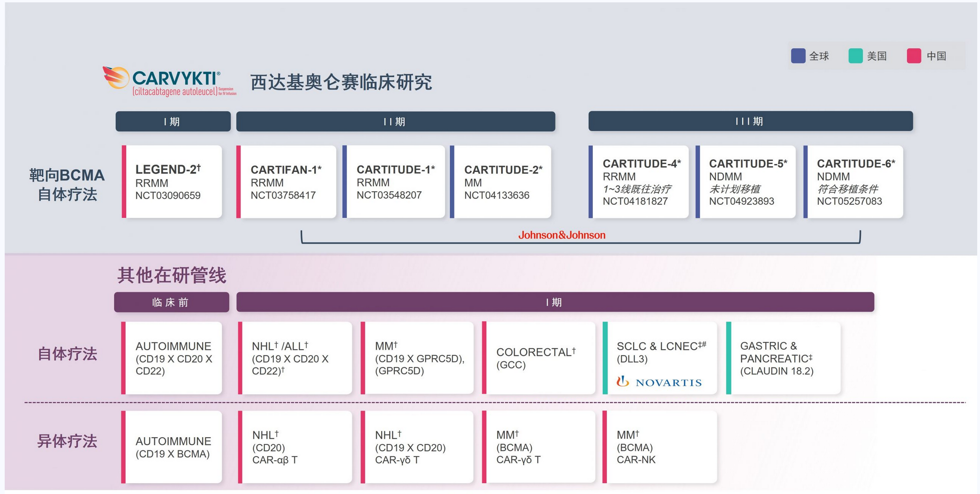Click the purple I期 pipeline header
The image size is (980, 494).
pyautogui.click(x=555, y=302)
